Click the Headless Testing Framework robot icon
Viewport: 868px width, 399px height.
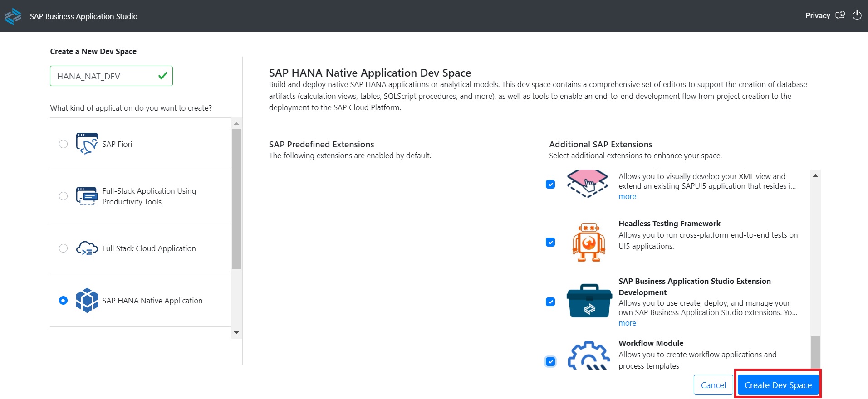tap(588, 242)
